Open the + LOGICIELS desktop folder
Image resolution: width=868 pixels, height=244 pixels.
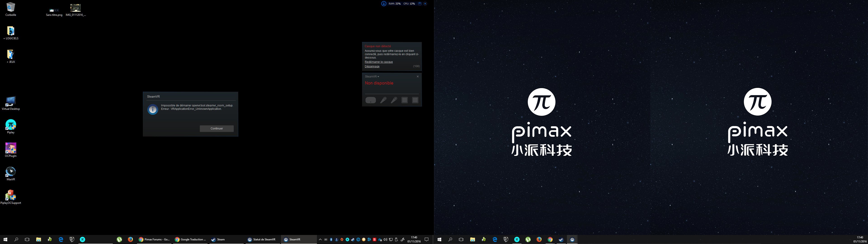(11, 33)
